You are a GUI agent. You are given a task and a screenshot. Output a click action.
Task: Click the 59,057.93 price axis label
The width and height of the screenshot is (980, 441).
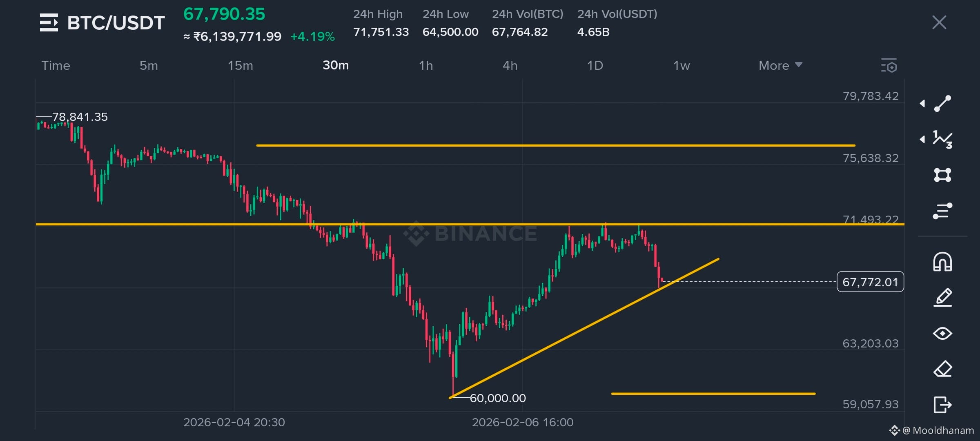871,404
